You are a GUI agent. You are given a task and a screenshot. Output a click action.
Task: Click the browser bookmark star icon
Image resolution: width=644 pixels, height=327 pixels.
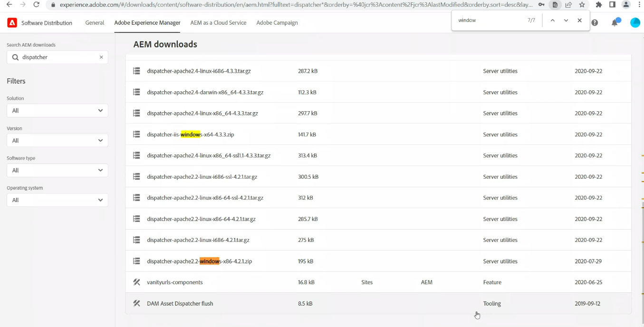(582, 5)
